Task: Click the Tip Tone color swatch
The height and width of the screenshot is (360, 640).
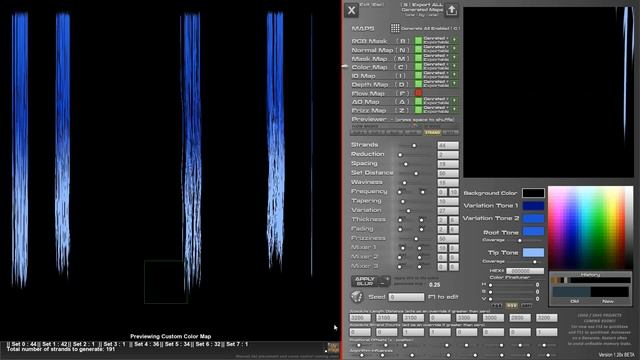Action: (533, 252)
